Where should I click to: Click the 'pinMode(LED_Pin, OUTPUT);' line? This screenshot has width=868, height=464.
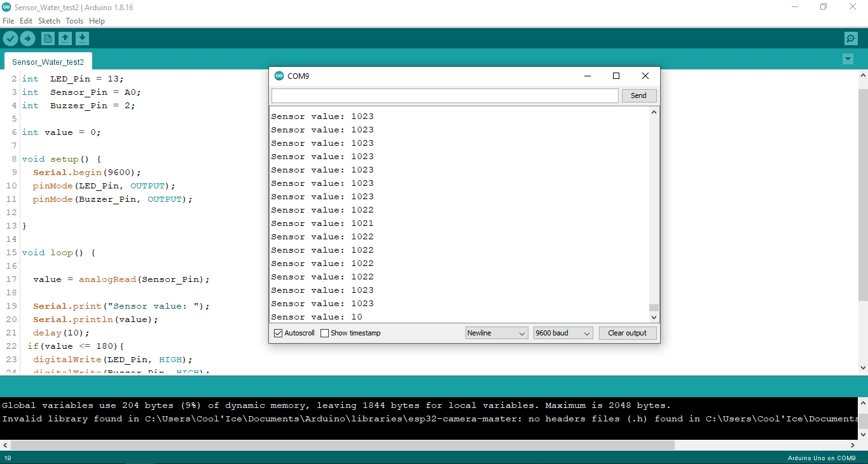coord(104,186)
